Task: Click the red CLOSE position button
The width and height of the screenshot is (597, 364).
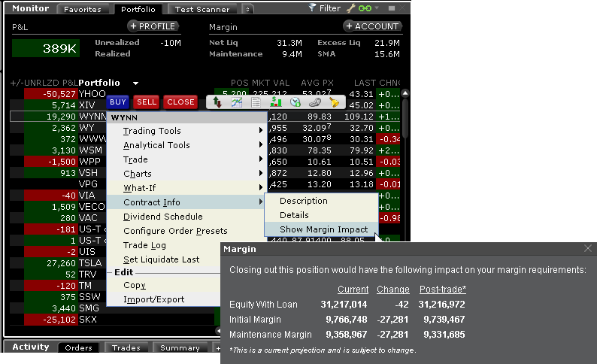Action: click(x=180, y=102)
